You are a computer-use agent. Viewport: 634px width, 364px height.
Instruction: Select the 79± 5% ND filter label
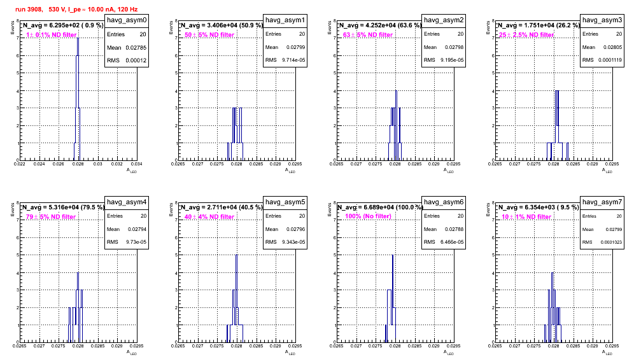(51, 217)
